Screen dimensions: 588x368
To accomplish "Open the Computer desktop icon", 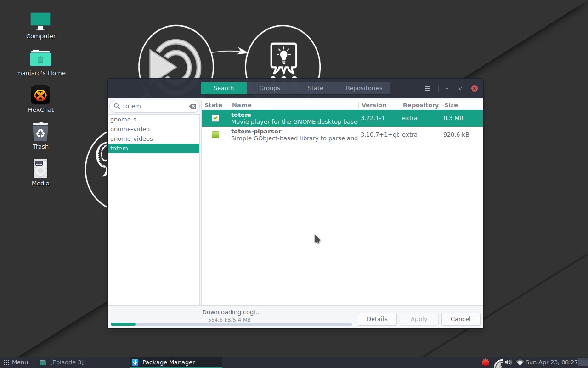I will tap(40, 21).
